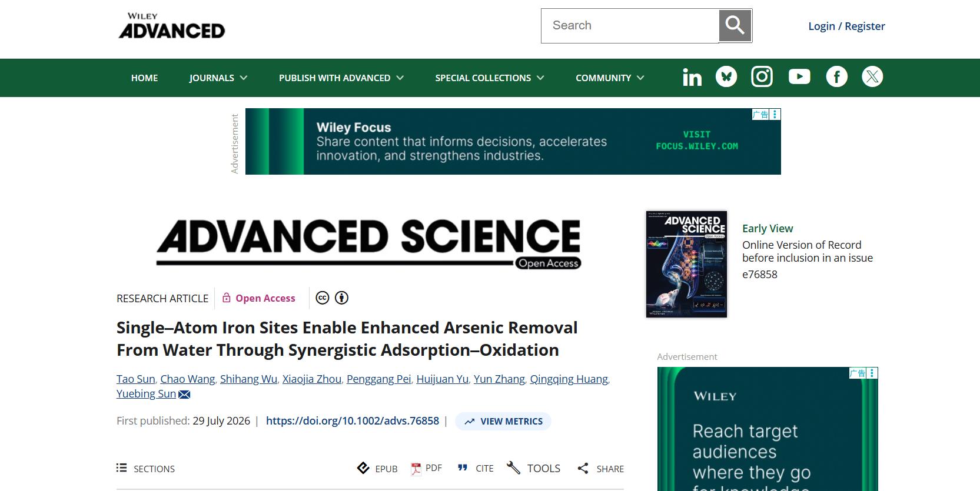The height and width of the screenshot is (491, 980).
Task: Open the Advanced Science cover thumbnail
Action: pos(686,265)
